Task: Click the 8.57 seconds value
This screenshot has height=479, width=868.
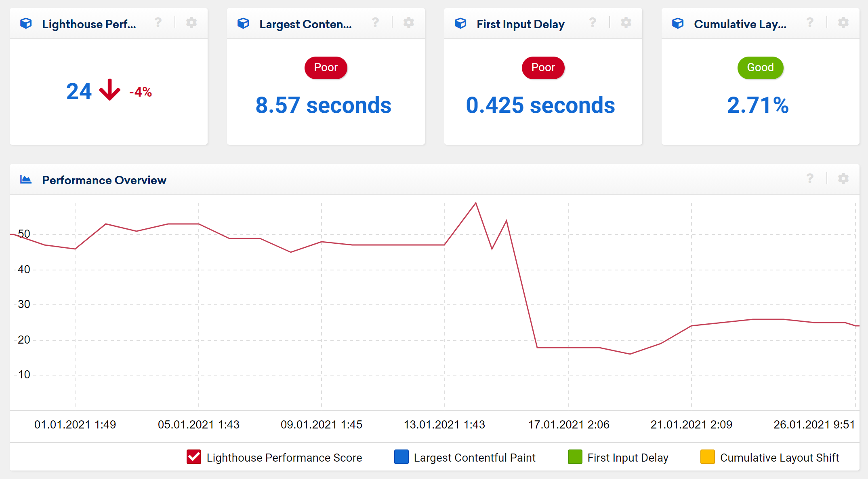Action: tap(324, 106)
